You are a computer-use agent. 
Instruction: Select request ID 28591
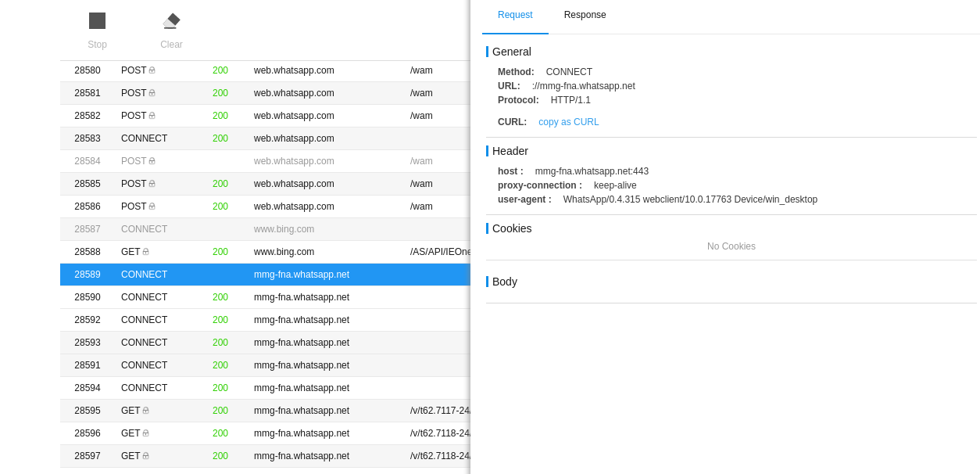88,365
